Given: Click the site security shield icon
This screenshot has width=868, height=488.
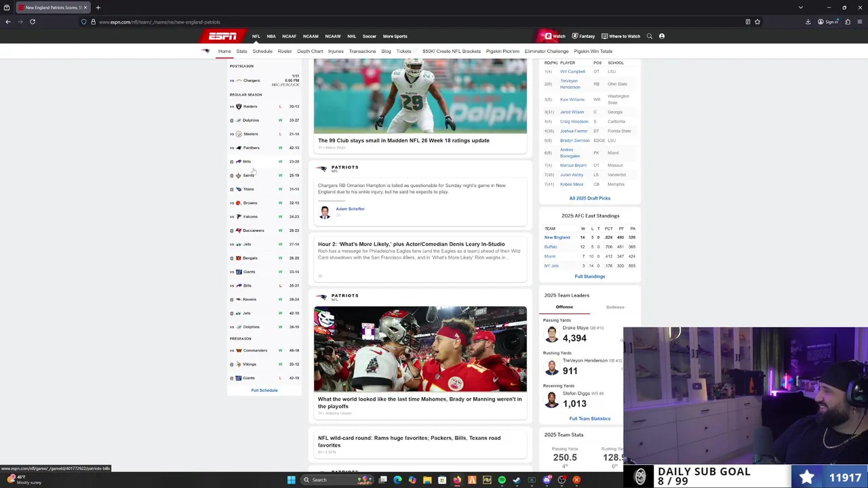Looking at the screenshot, I should 84,22.
